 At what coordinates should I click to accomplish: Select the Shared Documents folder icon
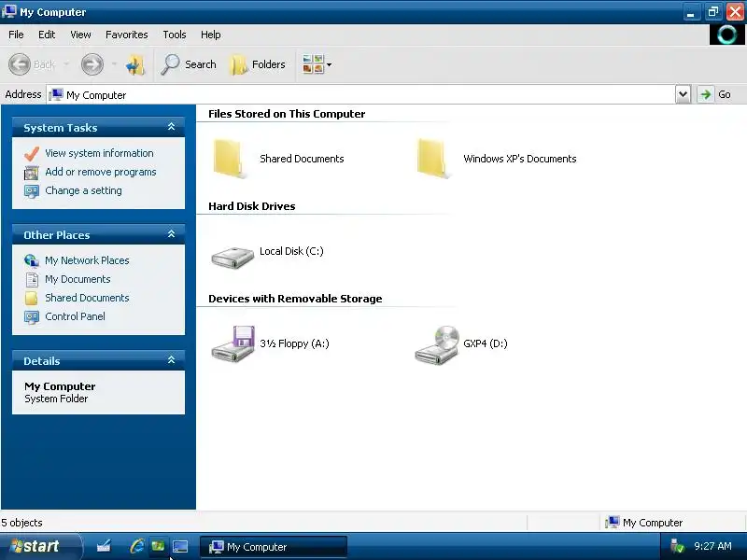point(230,159)
